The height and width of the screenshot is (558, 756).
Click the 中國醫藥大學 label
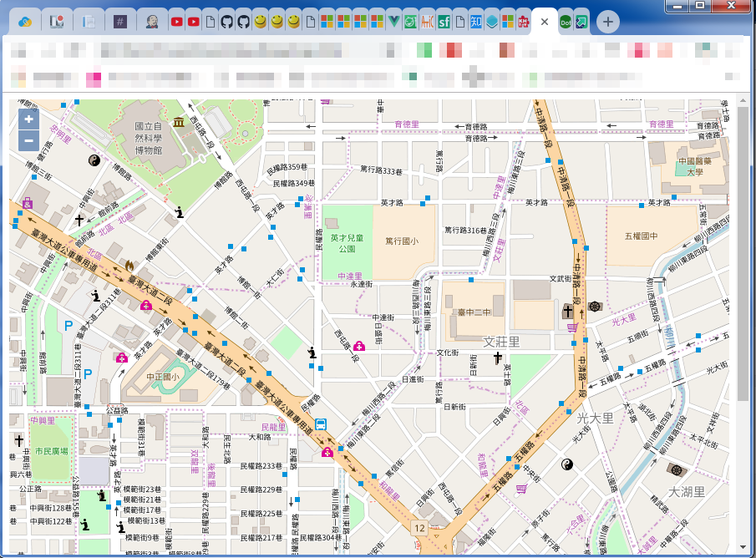coord(695,166)
